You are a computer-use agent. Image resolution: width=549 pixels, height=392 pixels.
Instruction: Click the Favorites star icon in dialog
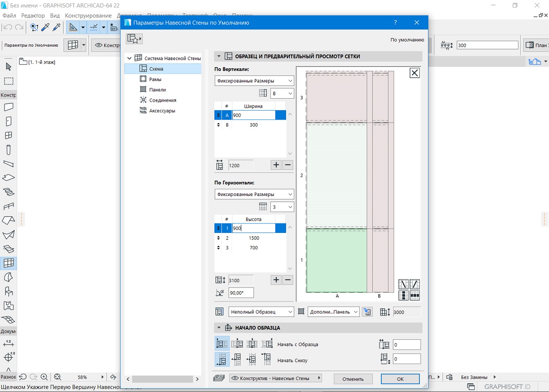pyautogui.click(x=134, y=39)
